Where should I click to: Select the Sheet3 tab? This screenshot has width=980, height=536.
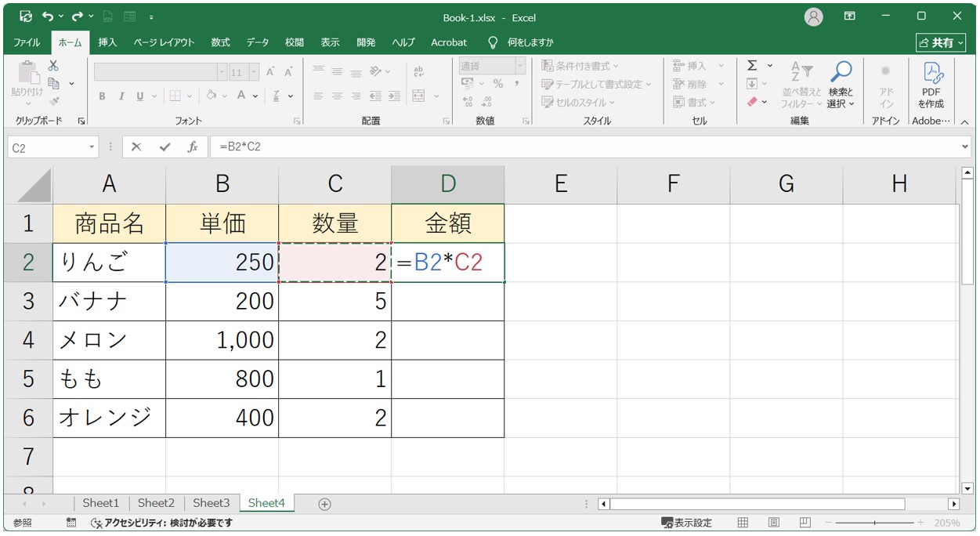click(x=212, y=503)
